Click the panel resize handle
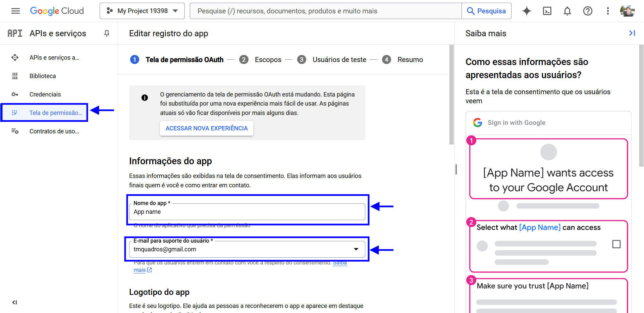 pos(456,169)
